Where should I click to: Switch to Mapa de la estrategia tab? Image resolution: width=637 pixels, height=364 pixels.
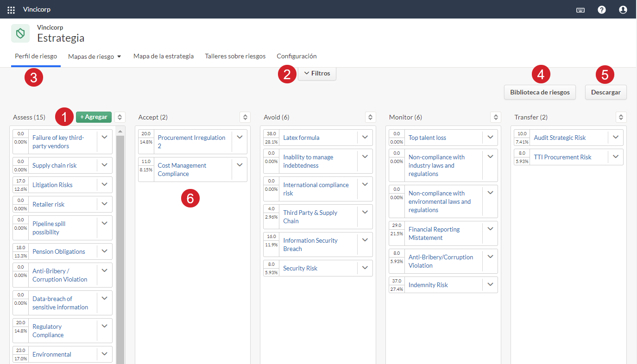164,56
